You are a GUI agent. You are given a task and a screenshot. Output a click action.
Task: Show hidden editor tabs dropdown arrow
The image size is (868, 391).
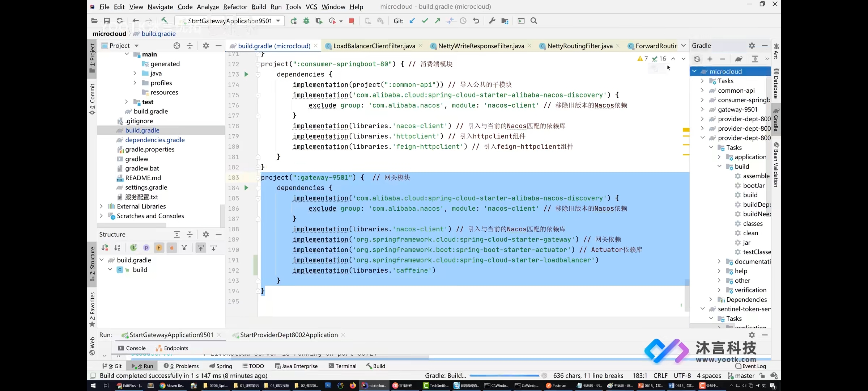pos(684,46)
